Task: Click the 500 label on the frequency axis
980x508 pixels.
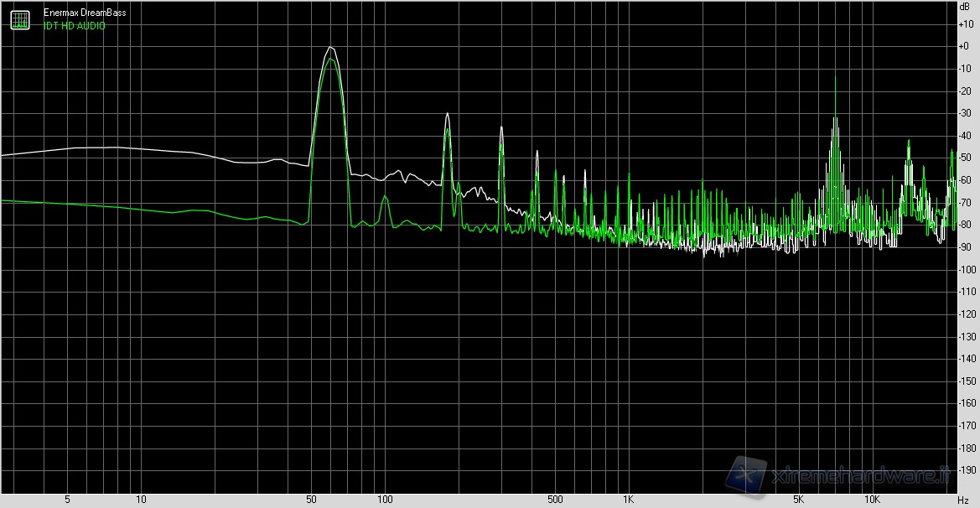Action: tap(555, 500)
